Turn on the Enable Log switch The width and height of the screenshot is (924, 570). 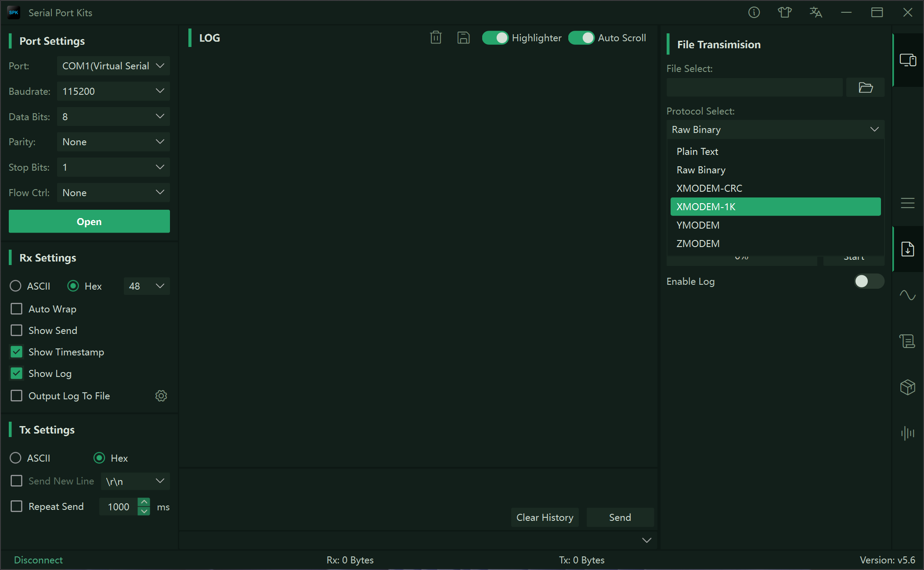click(869, 281)
